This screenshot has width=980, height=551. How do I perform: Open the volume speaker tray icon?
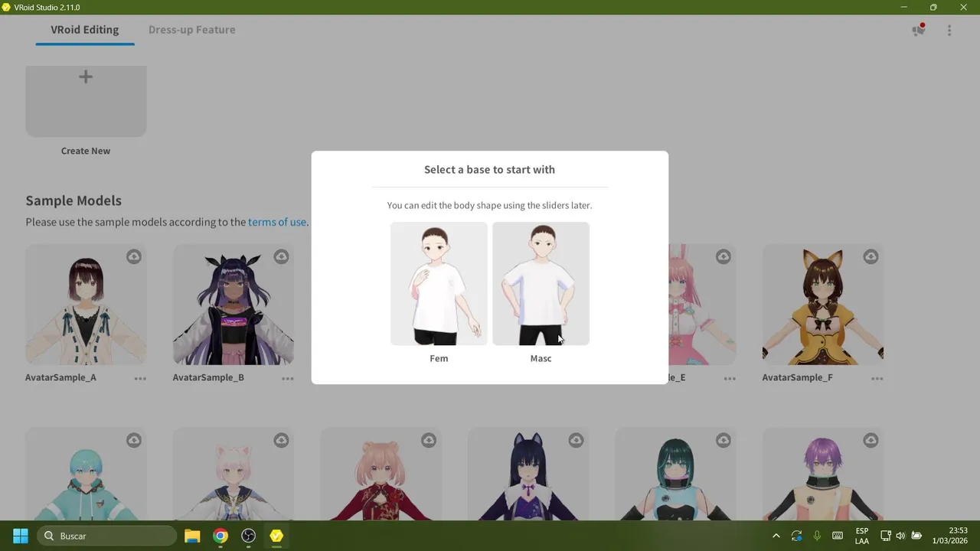[x=900, y=536]
